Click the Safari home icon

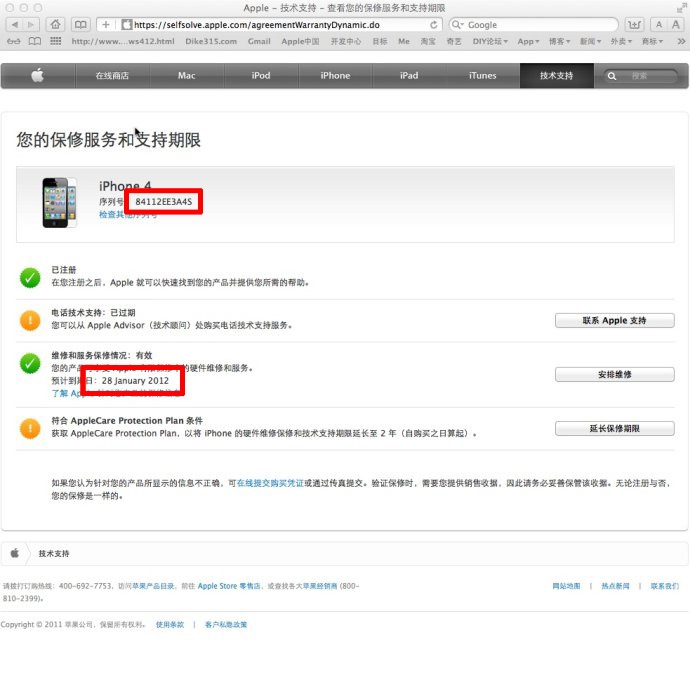click(54, 24)
